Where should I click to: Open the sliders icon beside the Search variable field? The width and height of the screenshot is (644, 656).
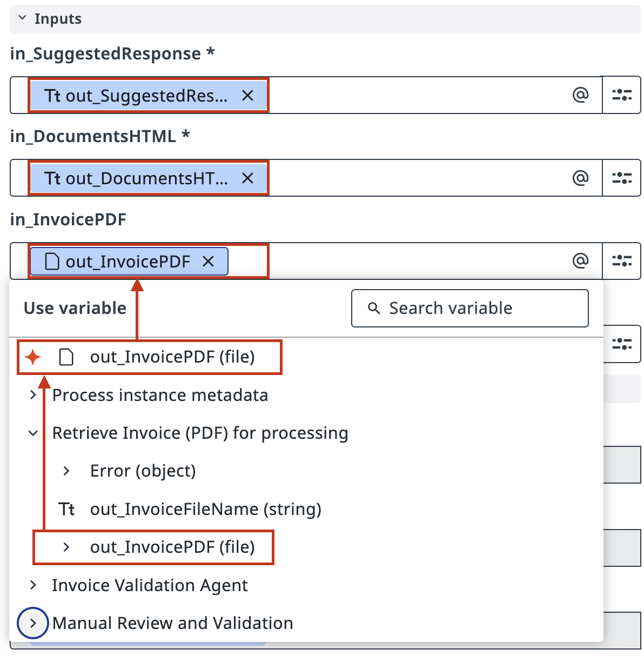click(622, 344)
